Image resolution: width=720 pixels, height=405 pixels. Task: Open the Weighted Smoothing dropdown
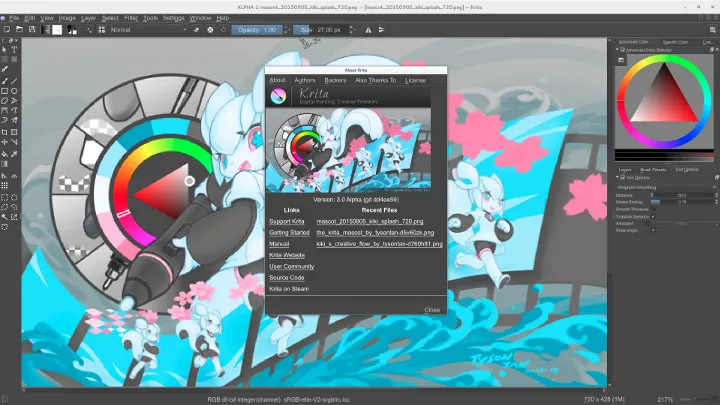[x=666, y=187]
